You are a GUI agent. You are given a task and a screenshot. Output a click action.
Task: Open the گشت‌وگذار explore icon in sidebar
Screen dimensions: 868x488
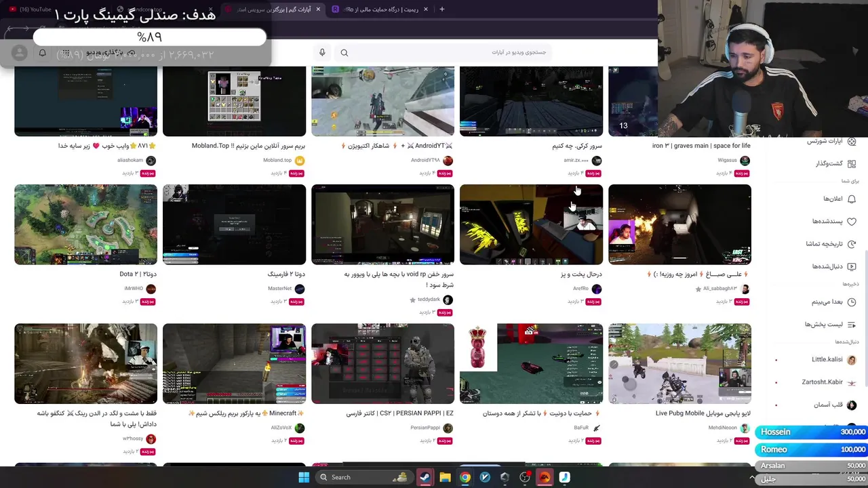tap(852, 164)
